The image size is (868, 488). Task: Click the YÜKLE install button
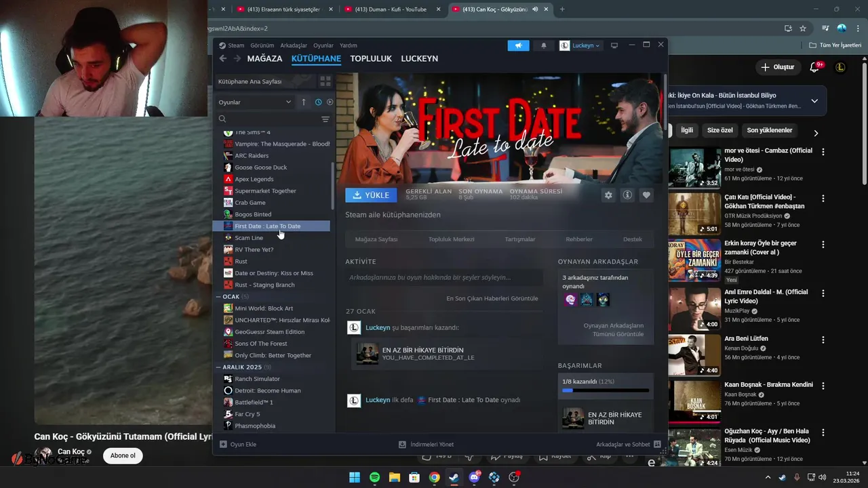[x=371, y=195]
